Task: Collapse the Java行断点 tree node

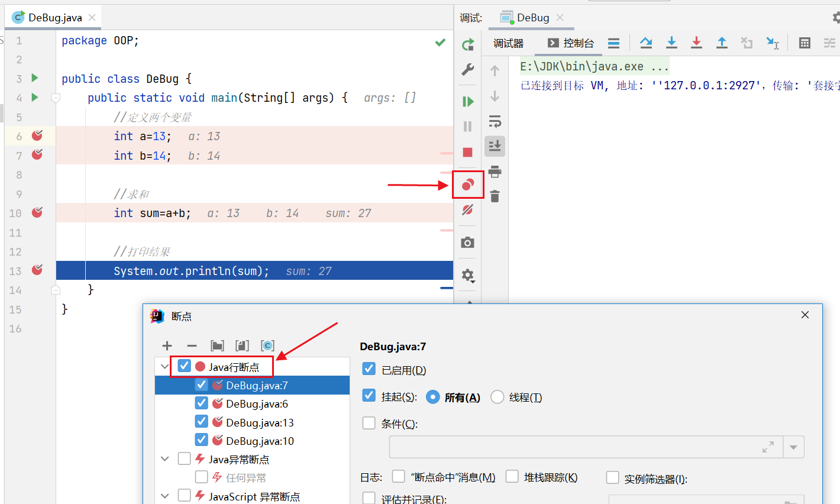Action: (165, 367)
